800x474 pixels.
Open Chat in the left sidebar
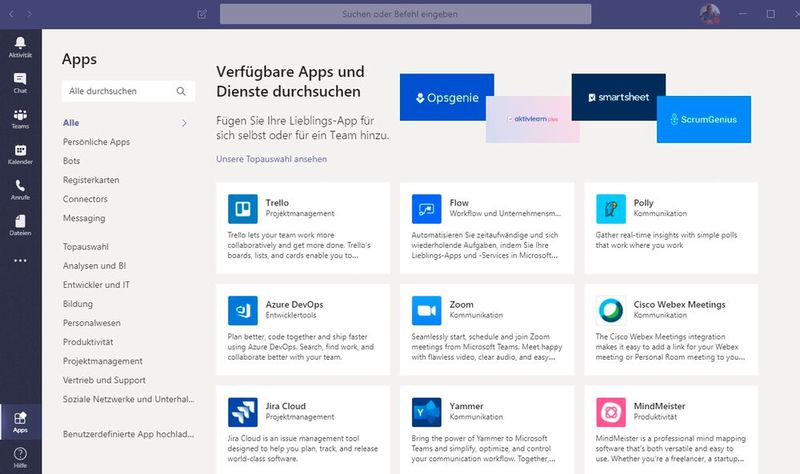pos(20,82)
